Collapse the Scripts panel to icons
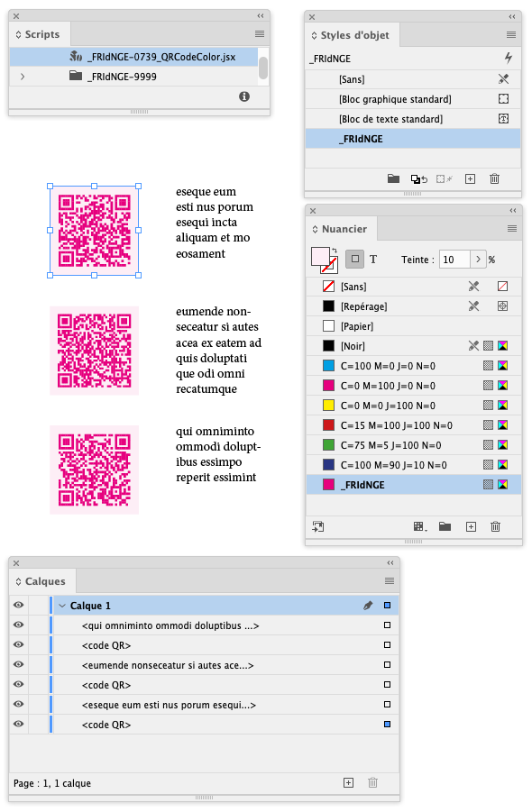 261,16
